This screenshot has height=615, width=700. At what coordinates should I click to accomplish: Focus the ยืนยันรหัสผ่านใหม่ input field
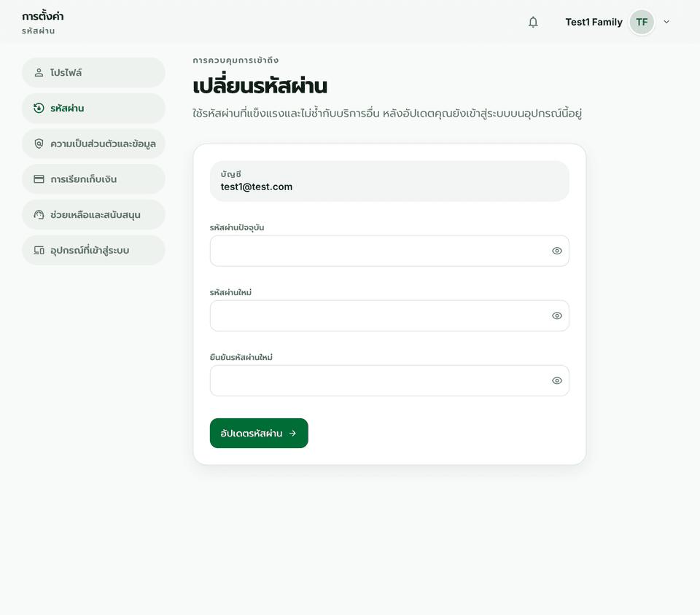389,380
